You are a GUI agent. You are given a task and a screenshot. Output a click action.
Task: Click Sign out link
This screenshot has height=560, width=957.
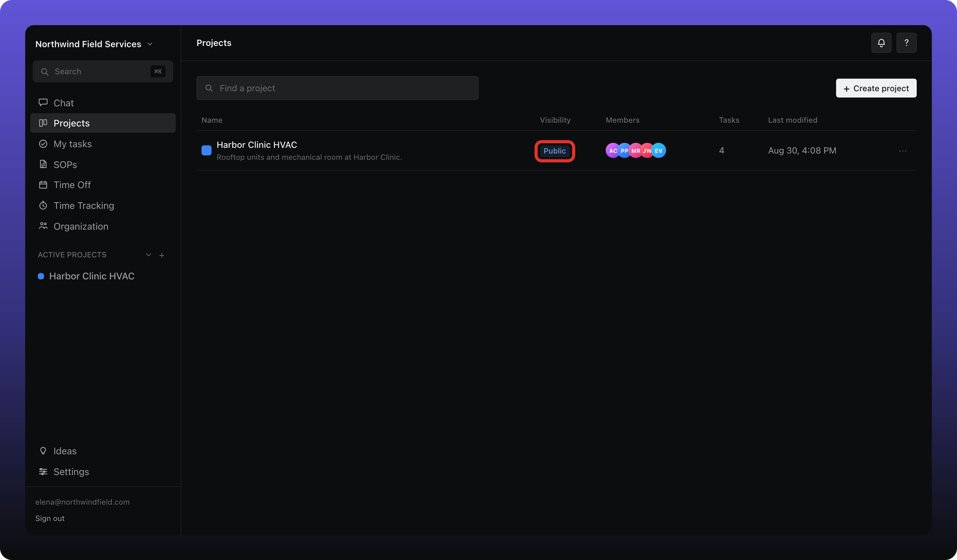50,518
